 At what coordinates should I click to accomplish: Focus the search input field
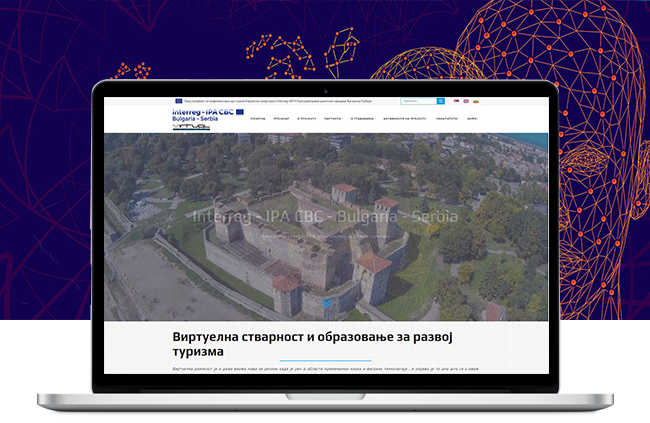(x=417, y=101)
